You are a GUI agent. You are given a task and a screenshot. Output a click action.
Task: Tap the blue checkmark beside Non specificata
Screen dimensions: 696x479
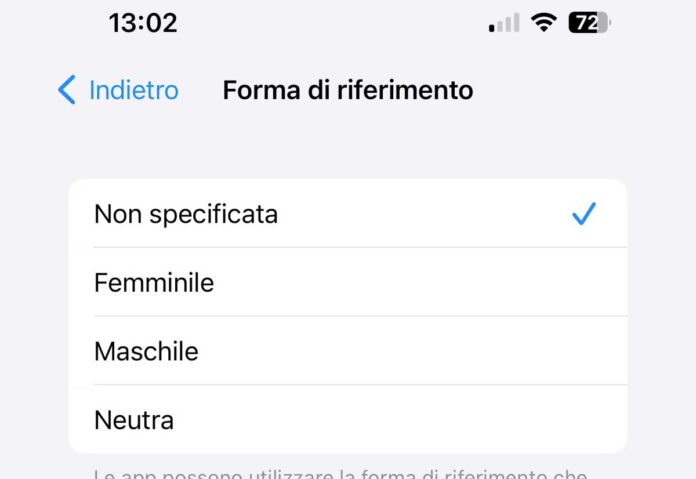tap(584, 213)
